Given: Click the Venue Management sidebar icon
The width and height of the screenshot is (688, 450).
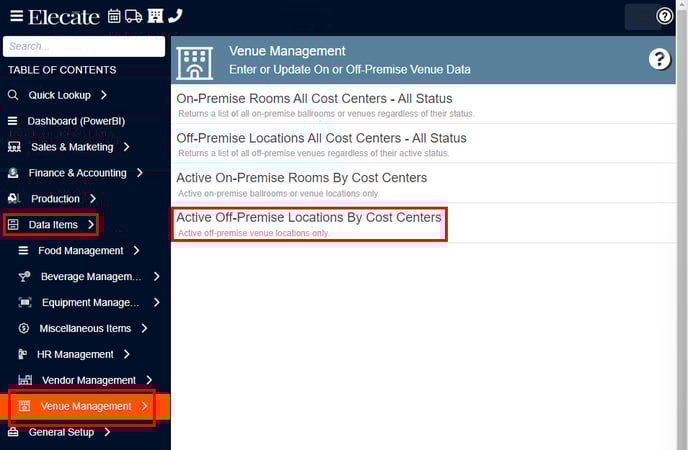Looking at the screenshot, I should (x=25, y=406).
